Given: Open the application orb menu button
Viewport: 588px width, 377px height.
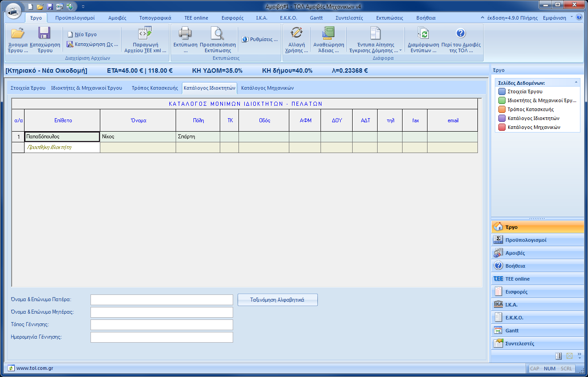Looking at the screenshot, I should point(13,10).
